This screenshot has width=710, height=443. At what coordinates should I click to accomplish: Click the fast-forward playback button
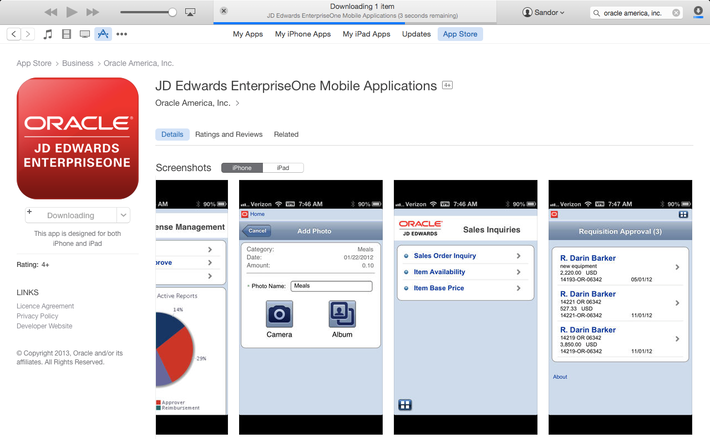pyautogui.click(x=92, y=12)
